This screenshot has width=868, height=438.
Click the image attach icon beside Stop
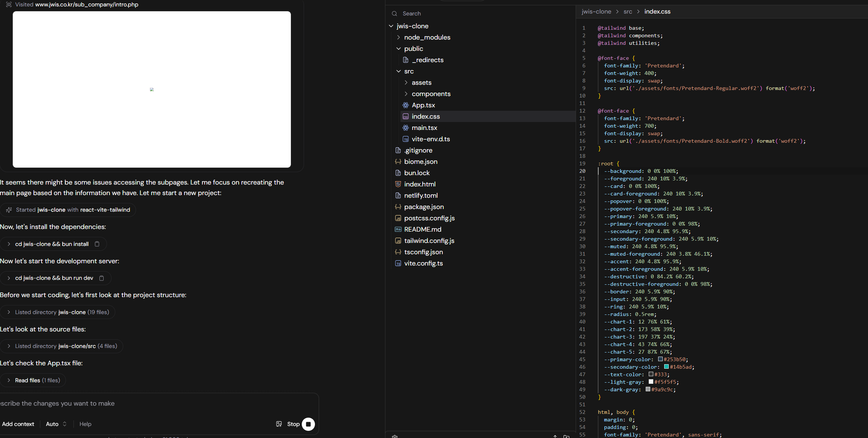pos(279,424)
